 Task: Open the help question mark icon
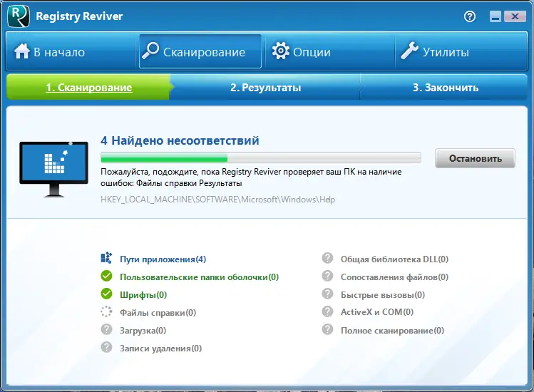[x=470, y=16]
